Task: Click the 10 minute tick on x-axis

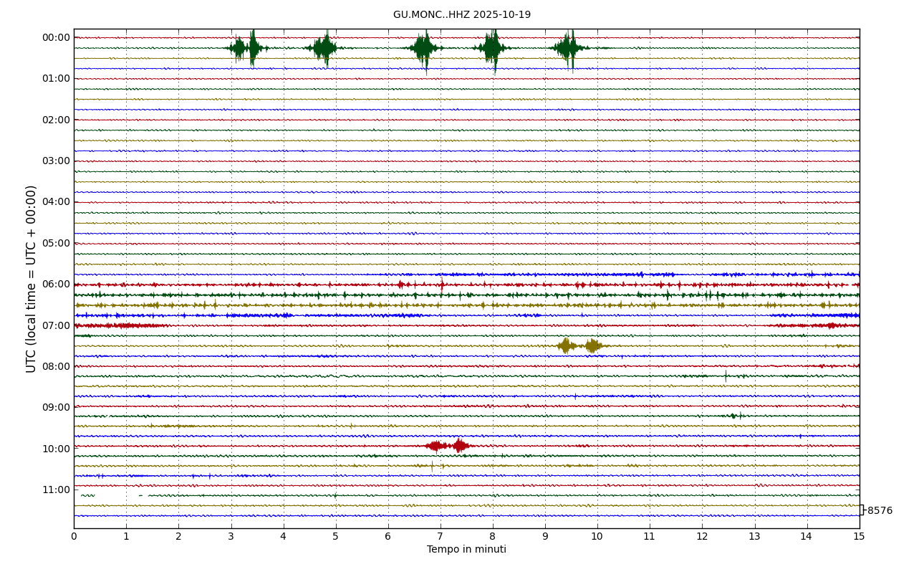Action: (x=597, y=537)
